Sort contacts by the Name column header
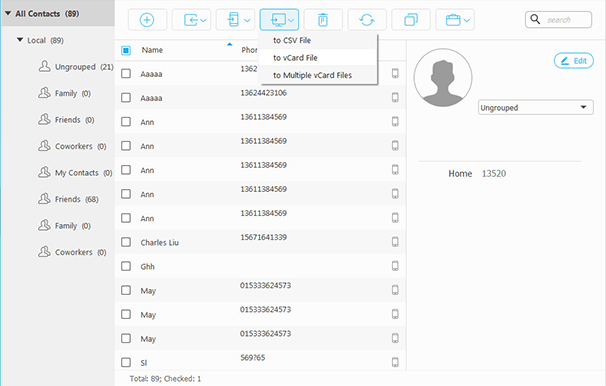This screenshot has width=606, height=386. [152, 50]
